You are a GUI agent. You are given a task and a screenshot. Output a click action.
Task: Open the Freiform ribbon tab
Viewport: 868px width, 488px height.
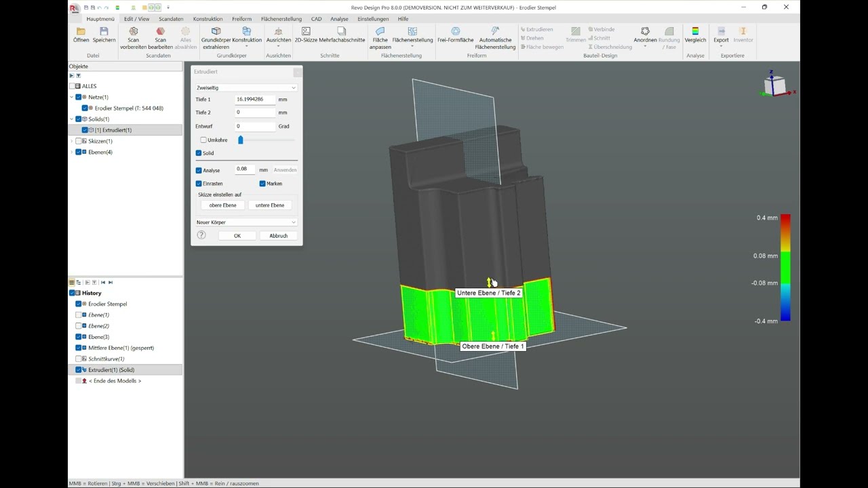(241, 19)
